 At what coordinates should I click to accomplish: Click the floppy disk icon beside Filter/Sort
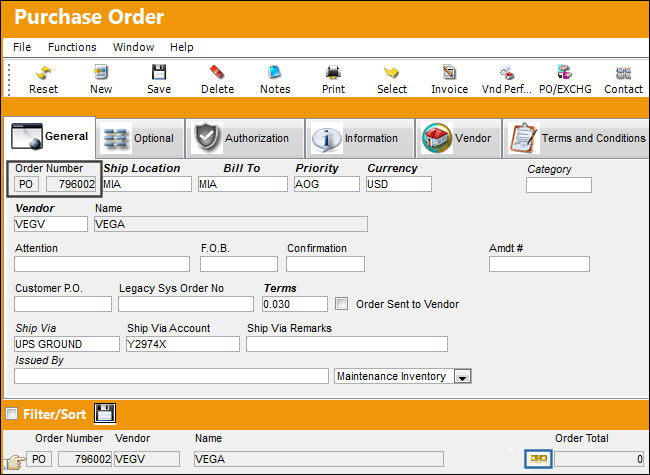click(105, 413)
